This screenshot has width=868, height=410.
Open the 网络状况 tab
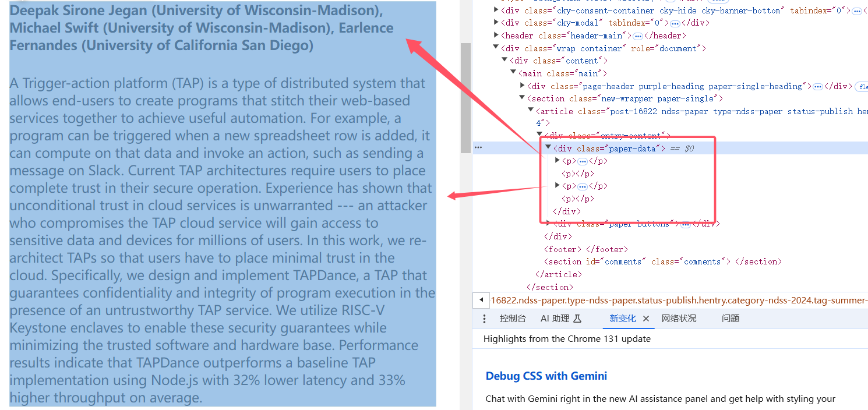[x=679, y=319]
